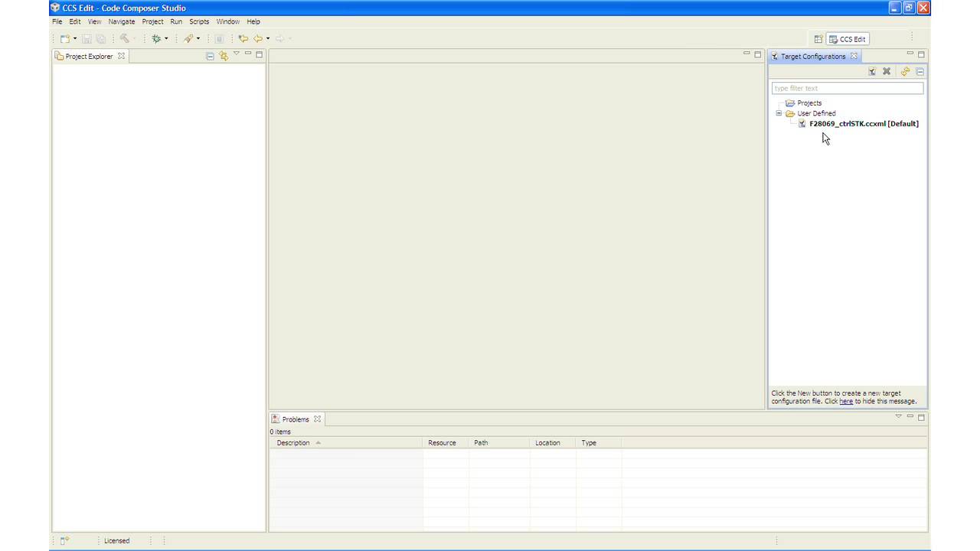The width and height of the screenshot is (980, 551).
Task: Click the Forward navigation arrow icon
Action: 279,38
